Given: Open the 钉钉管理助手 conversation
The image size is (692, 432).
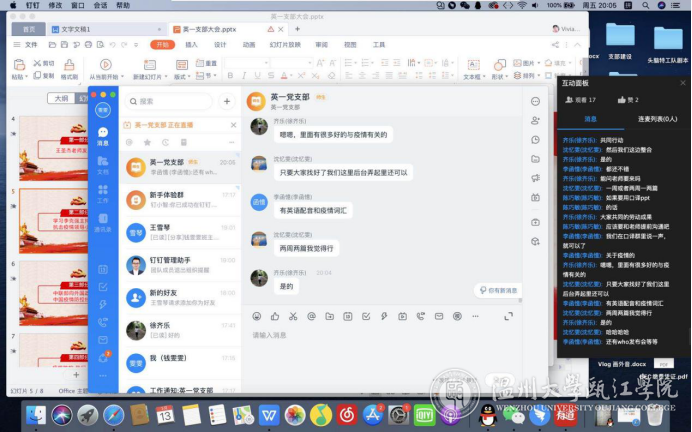Looking at the screenshot, I should (180, 265).
